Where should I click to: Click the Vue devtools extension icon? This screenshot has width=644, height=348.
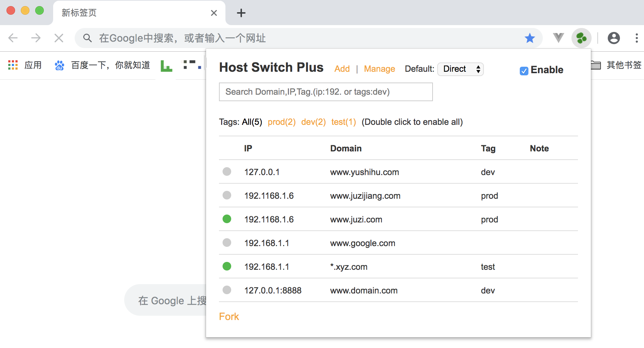tap(558, 38)
